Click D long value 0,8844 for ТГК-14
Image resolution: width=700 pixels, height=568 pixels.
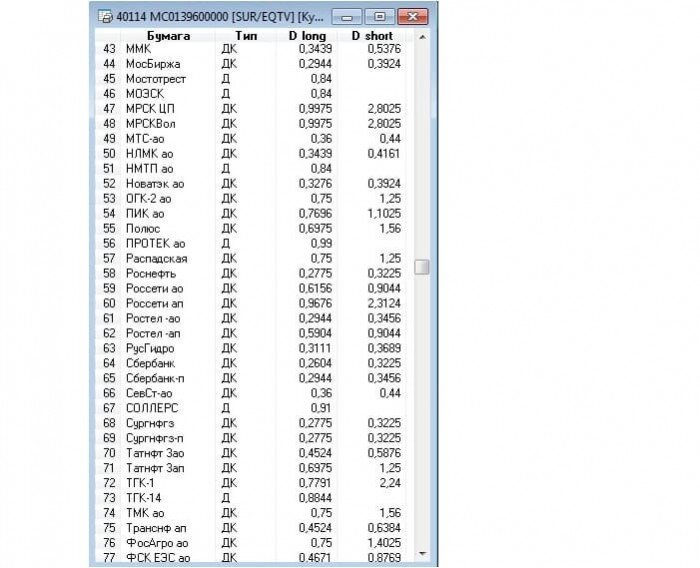click(315, 498)
